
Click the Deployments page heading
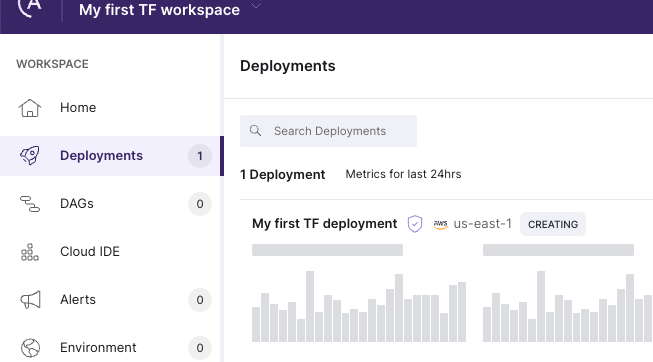pos(288,66)
